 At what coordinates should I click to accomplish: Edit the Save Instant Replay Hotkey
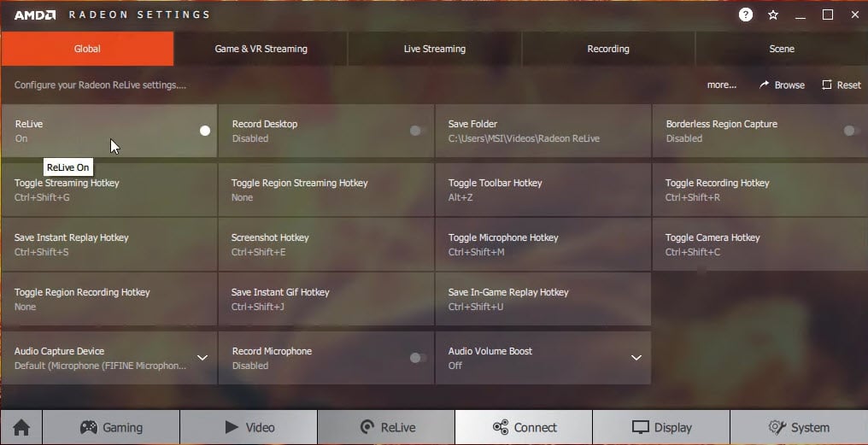coord(109,244)
